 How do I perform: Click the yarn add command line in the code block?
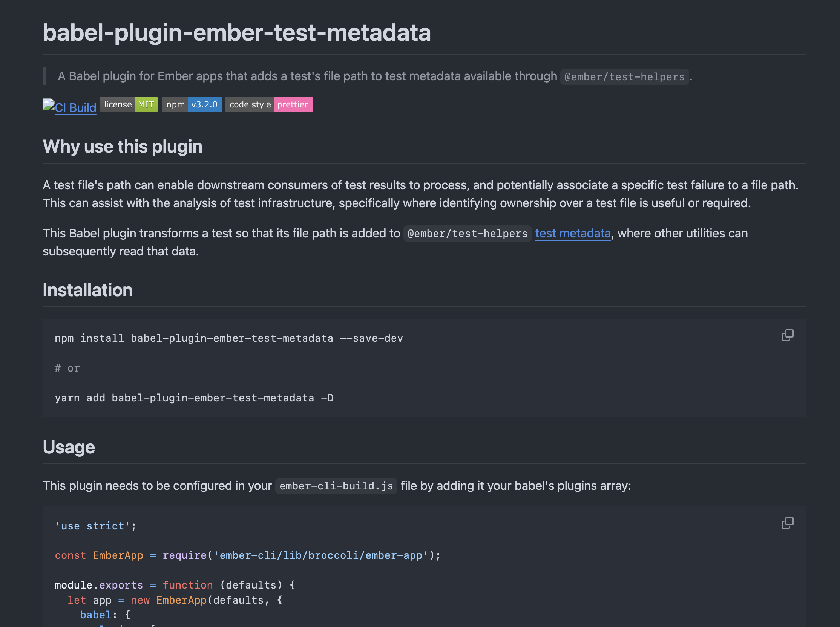pos(195,398)
